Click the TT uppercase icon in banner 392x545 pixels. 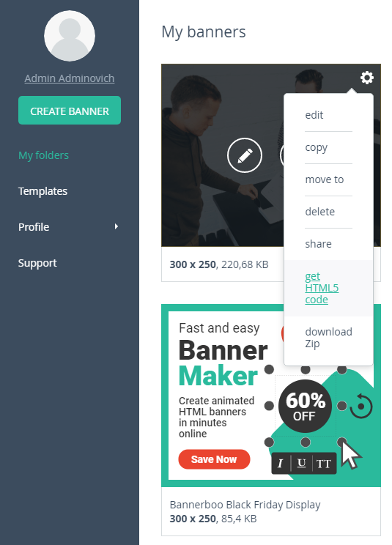tap(324, 463)
